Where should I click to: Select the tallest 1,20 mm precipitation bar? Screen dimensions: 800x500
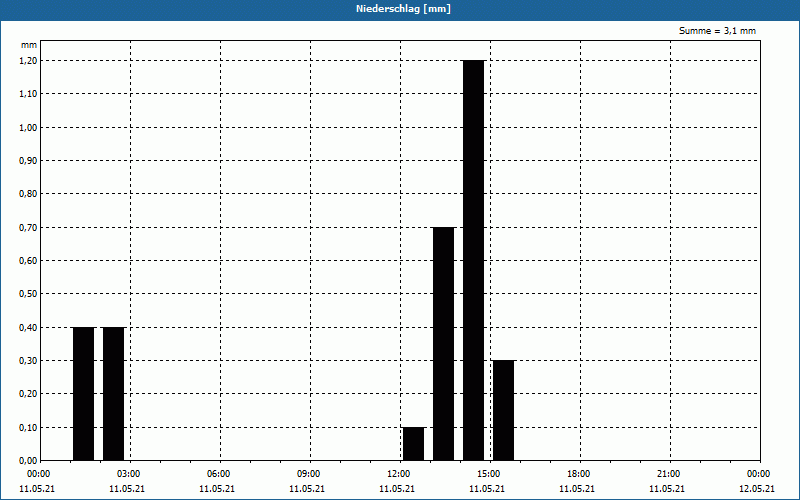coord(473,260)
